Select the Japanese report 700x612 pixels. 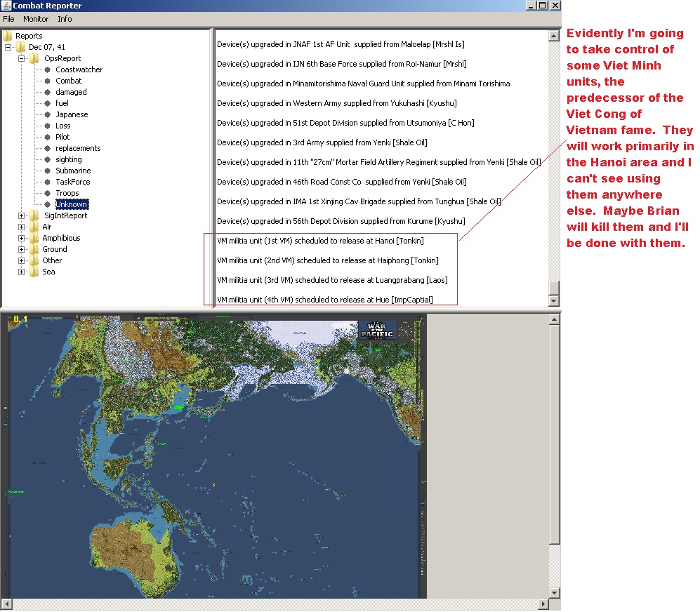point(72,114)
